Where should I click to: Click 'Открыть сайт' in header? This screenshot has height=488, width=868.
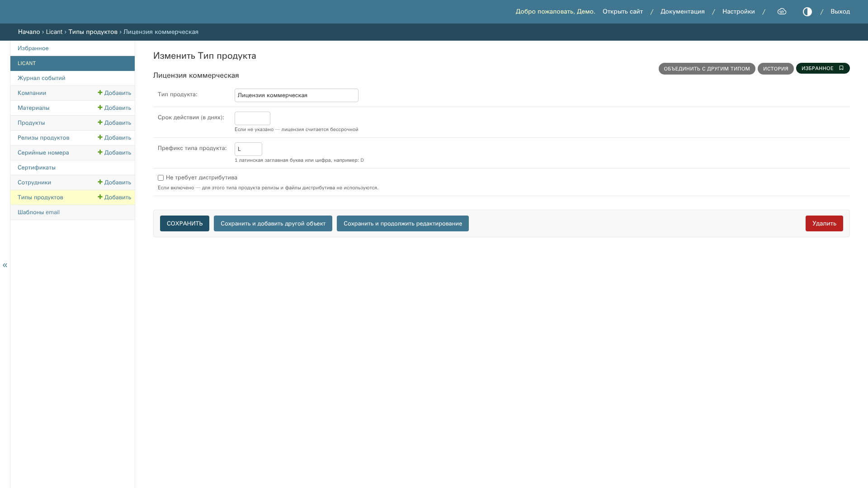click(623, 12)
